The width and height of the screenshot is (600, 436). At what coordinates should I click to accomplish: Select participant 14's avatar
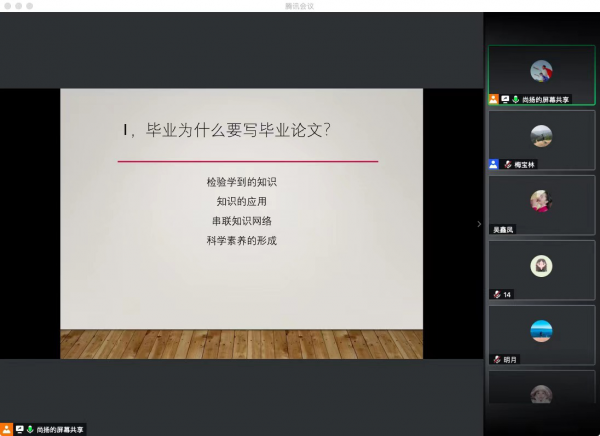click(541, 266)
